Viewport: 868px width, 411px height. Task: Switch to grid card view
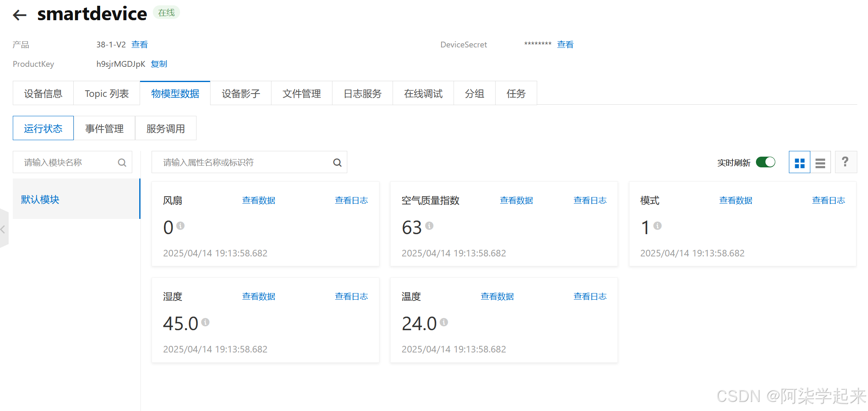(x=800, y=162)
